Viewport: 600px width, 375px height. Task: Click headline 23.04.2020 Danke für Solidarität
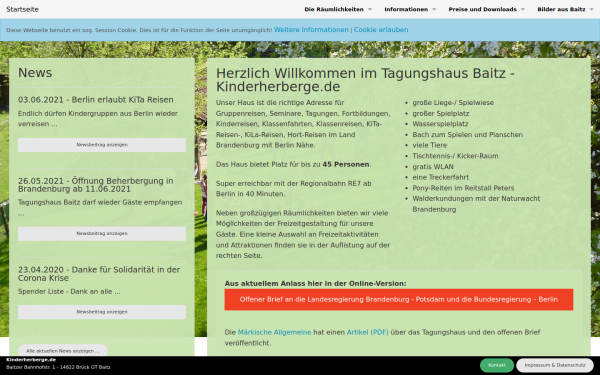(x=99, y=274)
